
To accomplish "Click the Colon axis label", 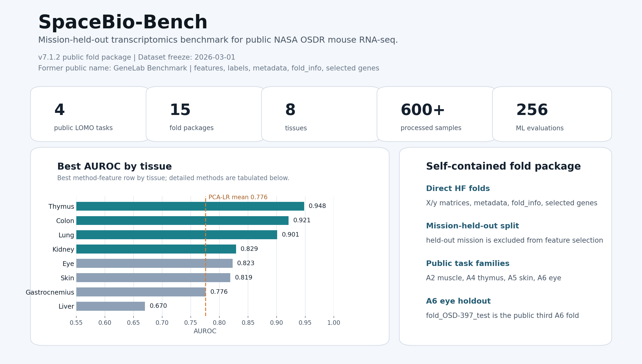I will point(65,221).
